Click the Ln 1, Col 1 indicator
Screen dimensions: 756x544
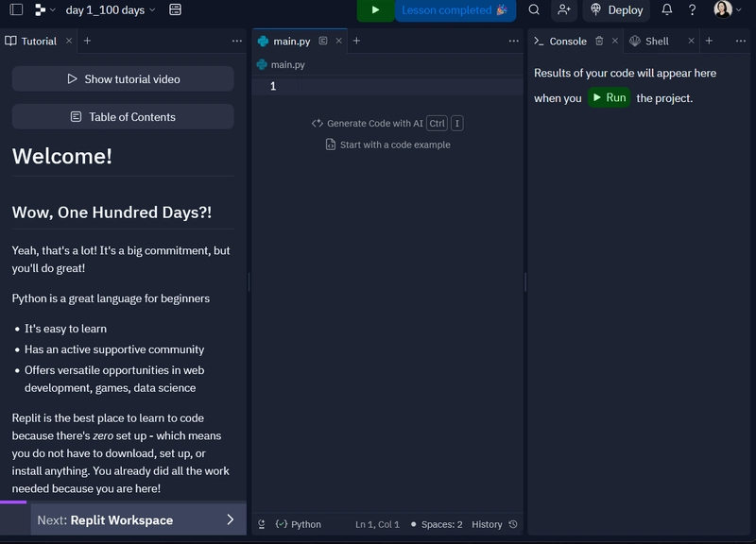pyautogui.click(x=377, y=524)
